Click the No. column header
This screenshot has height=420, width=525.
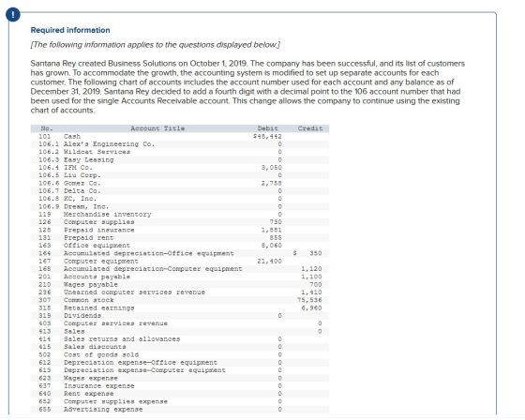47,128
